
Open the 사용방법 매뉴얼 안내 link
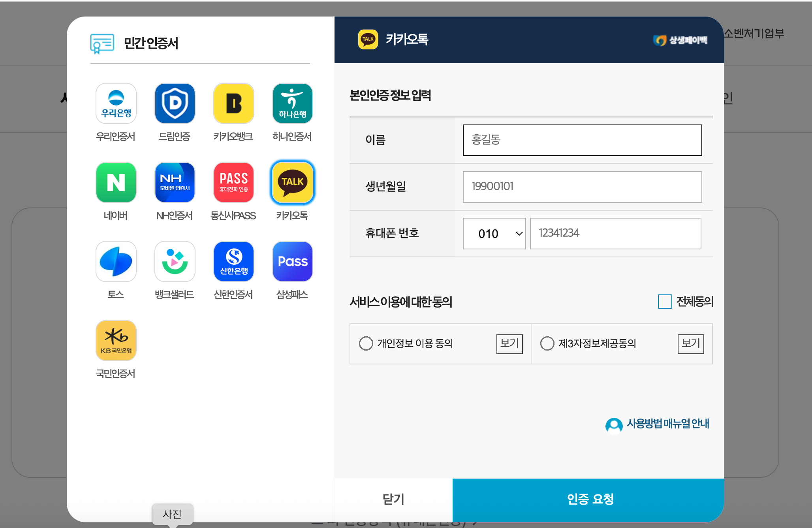point(667,424)
